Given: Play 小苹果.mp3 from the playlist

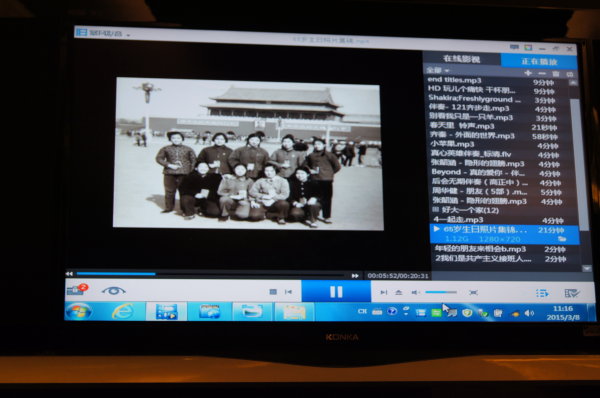Looking at the screenshot, I should coord(453,144).
